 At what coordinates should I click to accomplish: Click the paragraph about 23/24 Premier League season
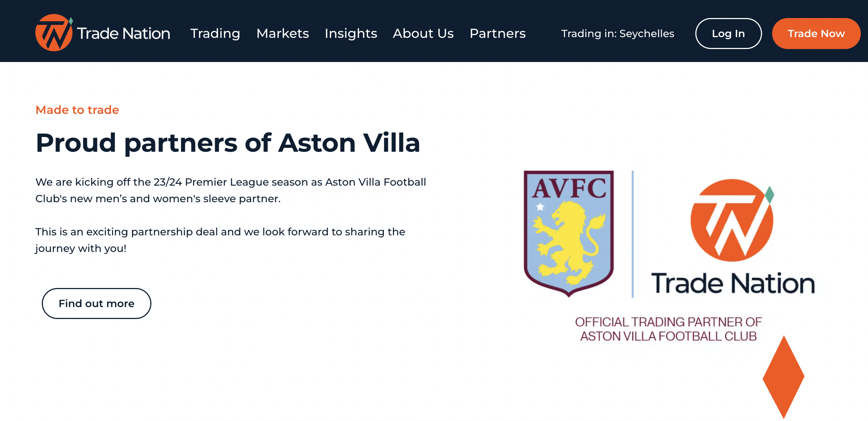[x=231, y=190]
